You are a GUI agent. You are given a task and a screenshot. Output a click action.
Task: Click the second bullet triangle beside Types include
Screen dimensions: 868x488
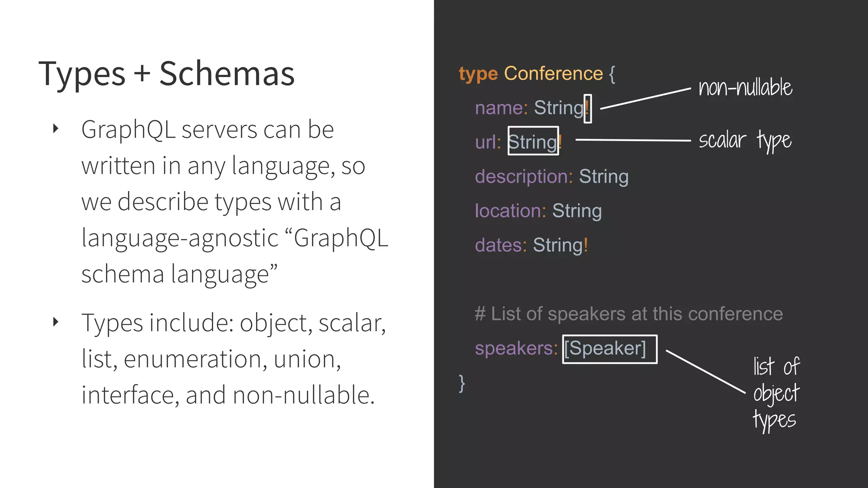pyautogui.click(x=56, y=322)
